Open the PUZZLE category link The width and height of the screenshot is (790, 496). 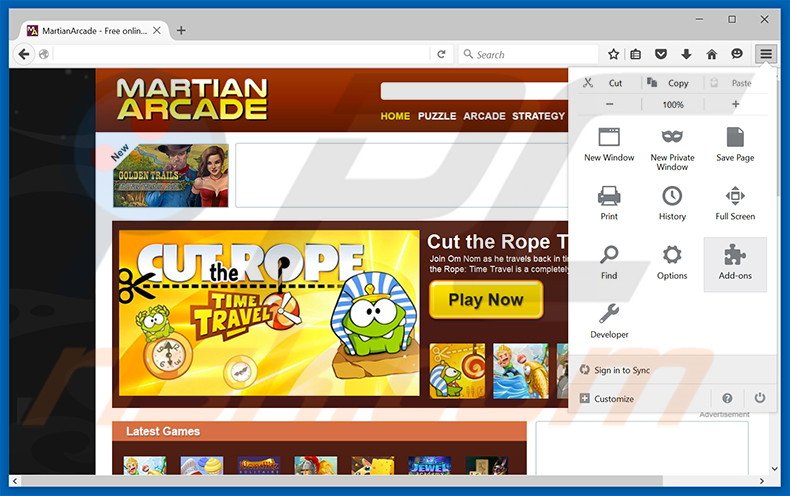click(437, 116)
